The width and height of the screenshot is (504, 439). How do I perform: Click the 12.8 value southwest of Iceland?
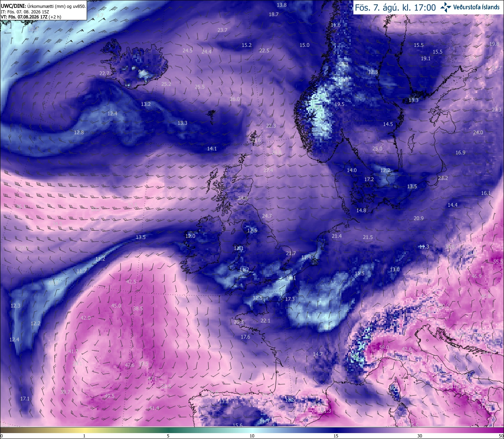(x=79, y=132)
